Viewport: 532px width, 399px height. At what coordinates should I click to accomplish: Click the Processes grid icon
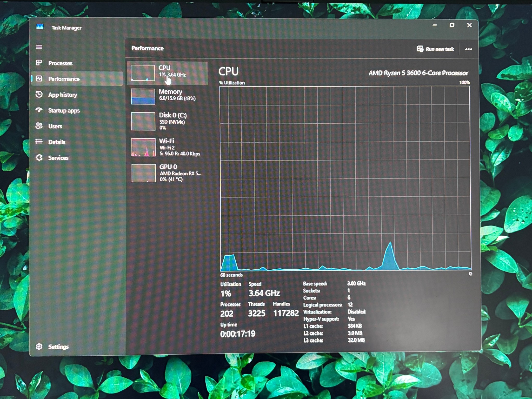click(x=39, y=63)
